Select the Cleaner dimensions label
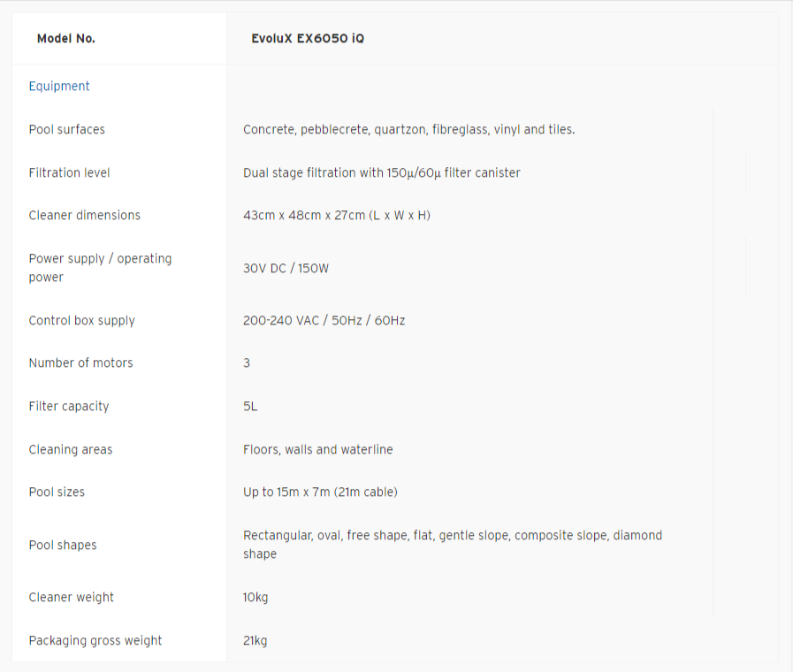This screenshot has width=793, height=672. click(x=85, y=216)
